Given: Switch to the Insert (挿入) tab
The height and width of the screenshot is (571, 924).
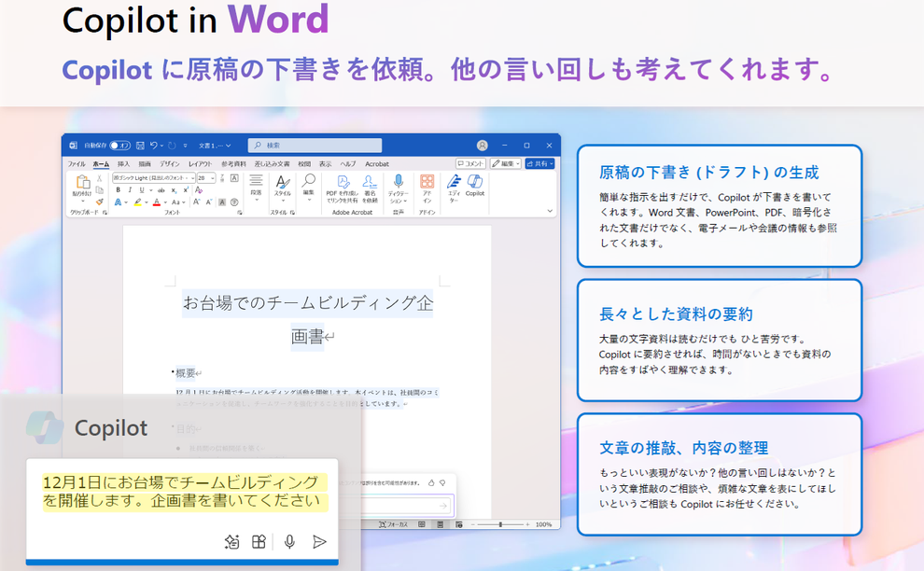Looking at the screenshot, I should tap(123, 164).
